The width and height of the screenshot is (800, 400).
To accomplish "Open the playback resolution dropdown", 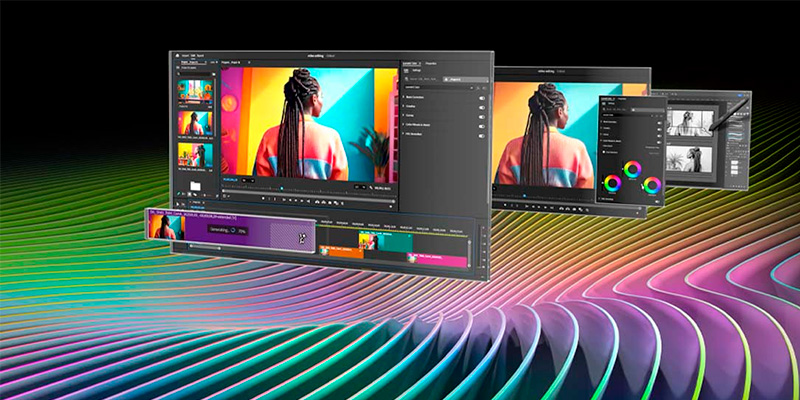I will click(x=360, y=187).
